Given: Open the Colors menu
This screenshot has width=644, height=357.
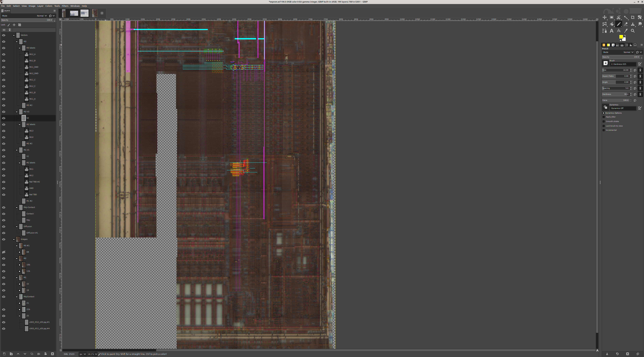Looking at the screenshot, I should pyautogui.click(x=49, y=6).
